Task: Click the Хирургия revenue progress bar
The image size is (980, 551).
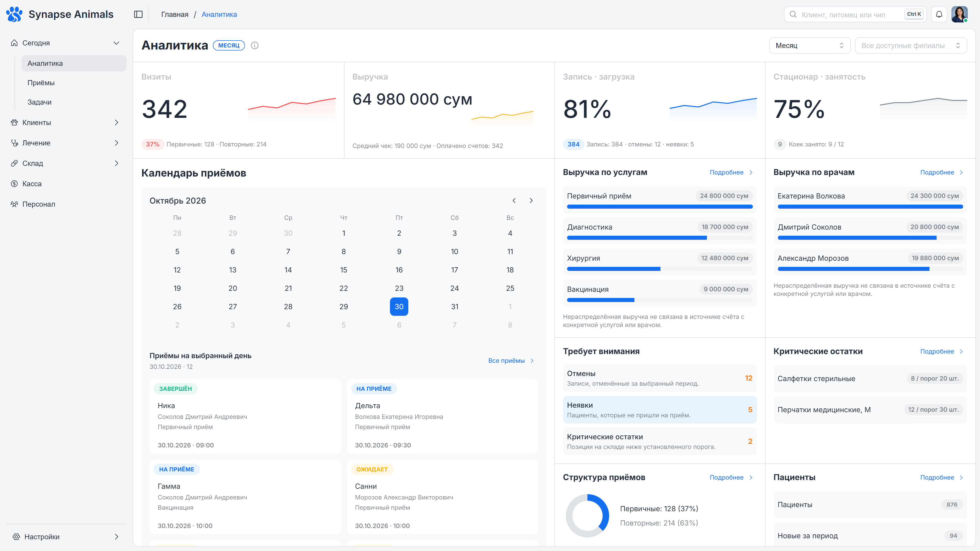Action: (659, 269)
